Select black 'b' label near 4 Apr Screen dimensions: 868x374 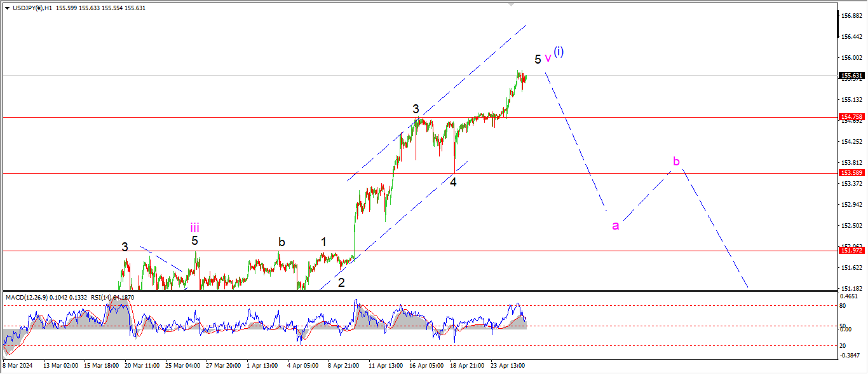coord(281,242)
